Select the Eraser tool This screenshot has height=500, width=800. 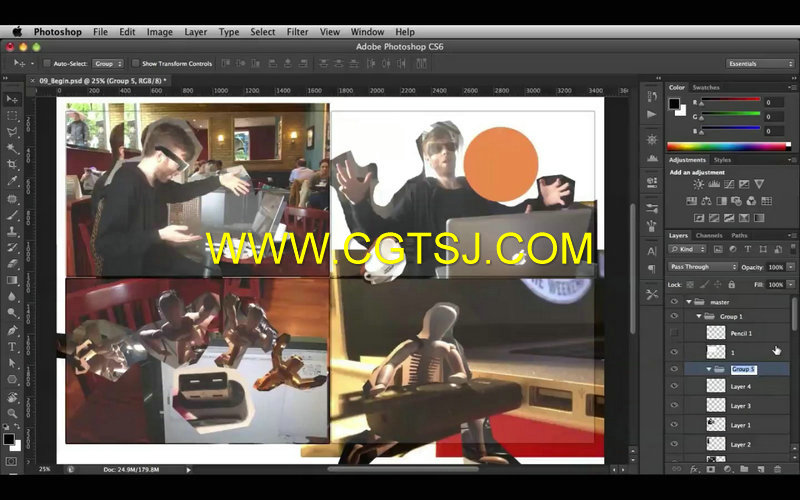point(12,264)
